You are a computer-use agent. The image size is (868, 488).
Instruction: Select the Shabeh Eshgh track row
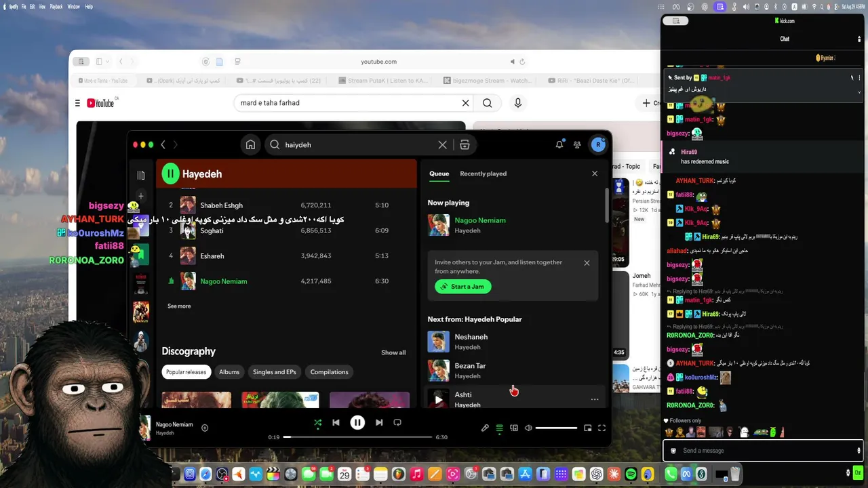(x=285, y=205)
